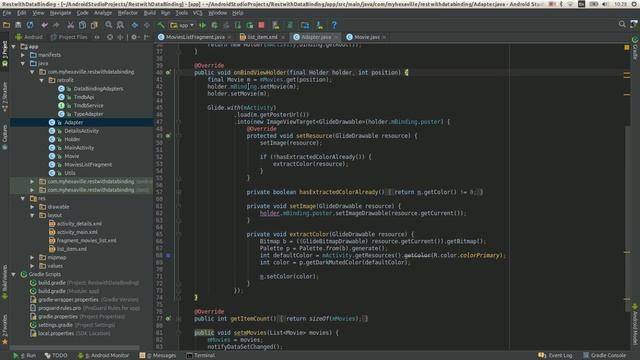The height and width of the screenshot is (360, 640).
Task: Click the Cut scissors icon
Action: click(x=70, y=25)
